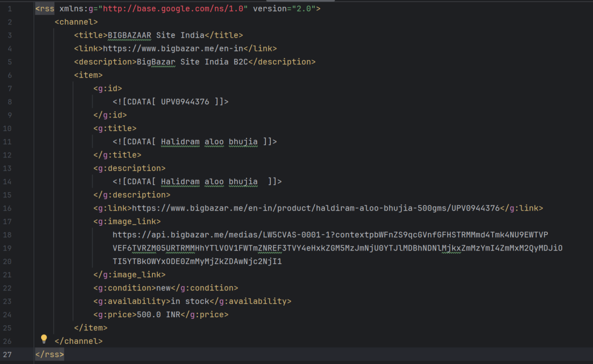Click the availability value in stock
Screen dimensions: 593x364
coord(190,302)
